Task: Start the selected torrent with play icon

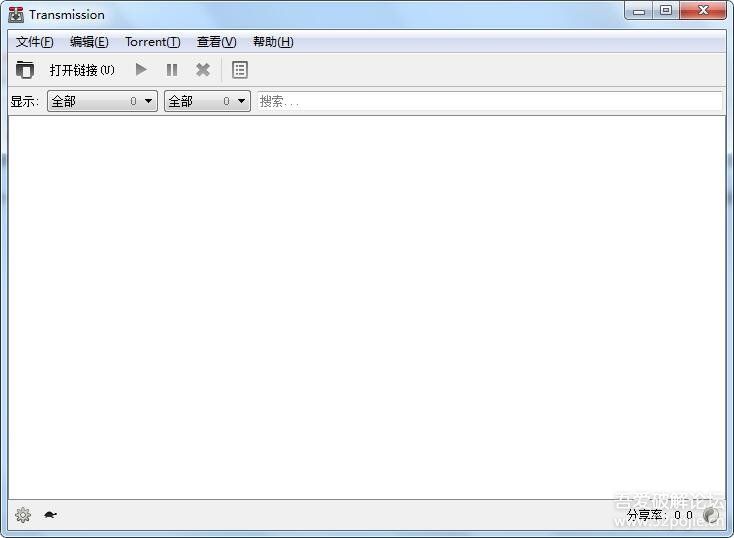Action: click(x=141, y=70)
